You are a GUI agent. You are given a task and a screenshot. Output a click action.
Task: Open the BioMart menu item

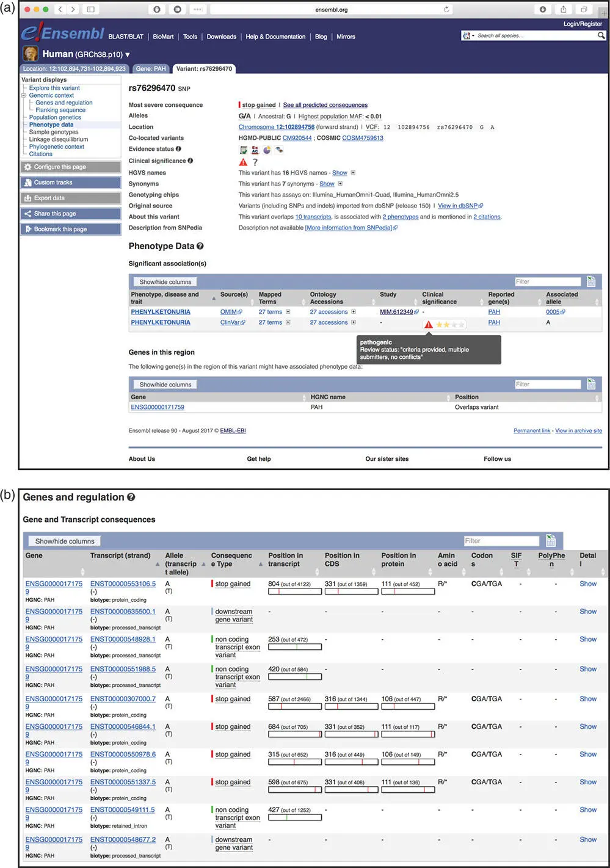tap(163, 37)
